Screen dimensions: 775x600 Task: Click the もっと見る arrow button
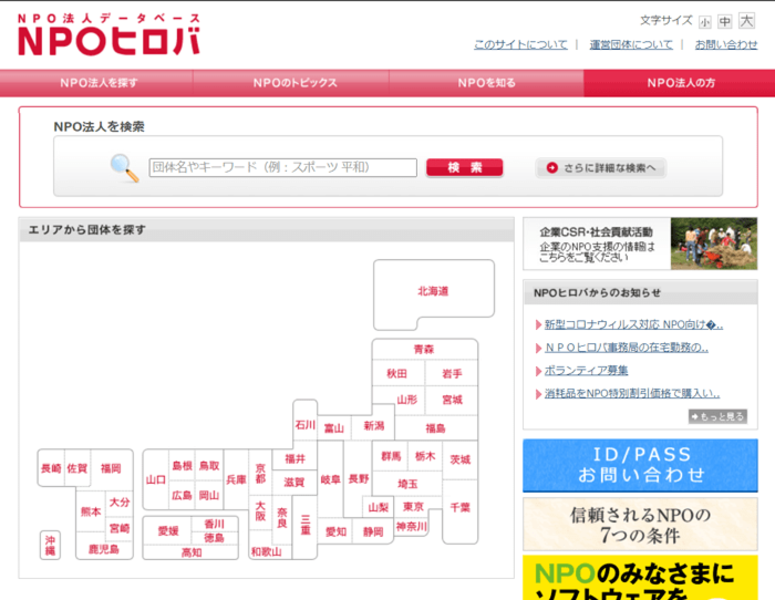point(717,416)
